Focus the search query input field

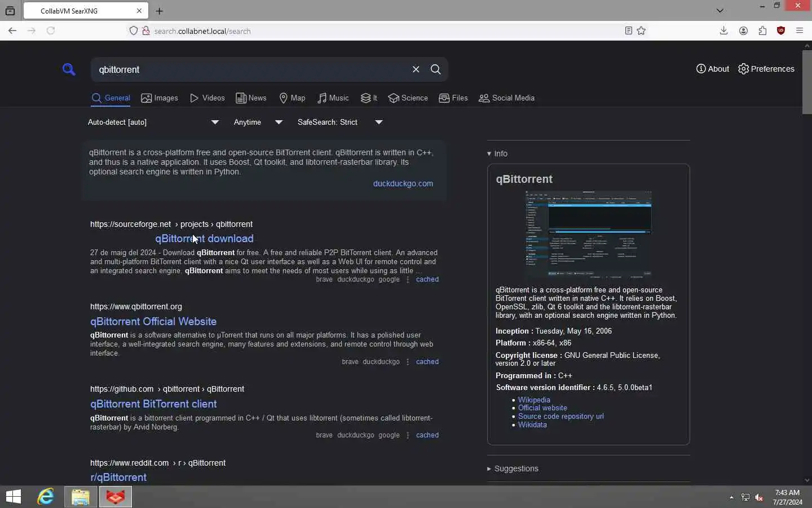(x=251, y=69)
